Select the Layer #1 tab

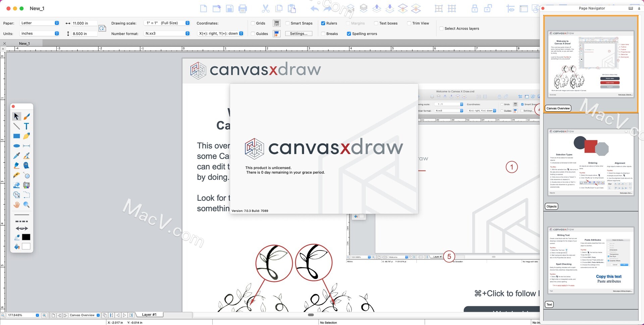(149, 315)
